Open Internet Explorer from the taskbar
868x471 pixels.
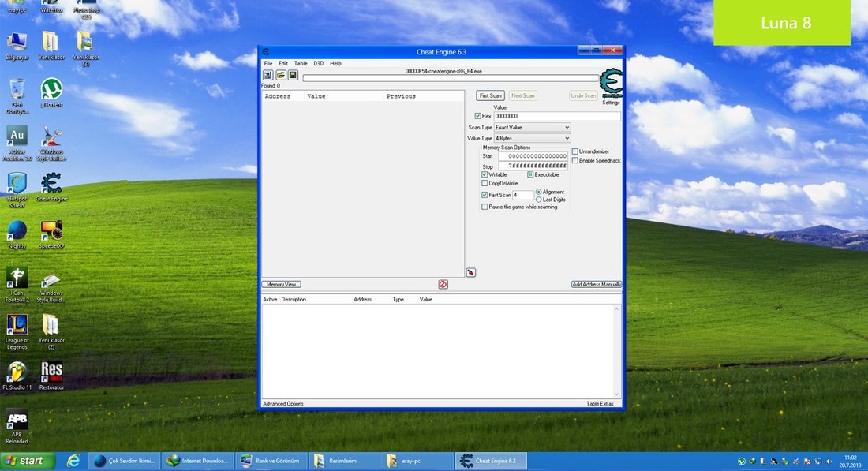coord(73,461)
